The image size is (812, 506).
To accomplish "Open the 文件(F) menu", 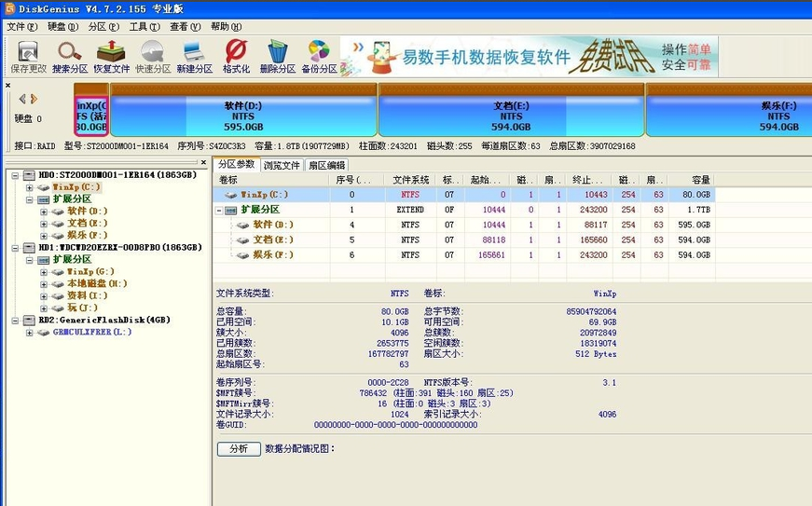I will tap(21, 26).
